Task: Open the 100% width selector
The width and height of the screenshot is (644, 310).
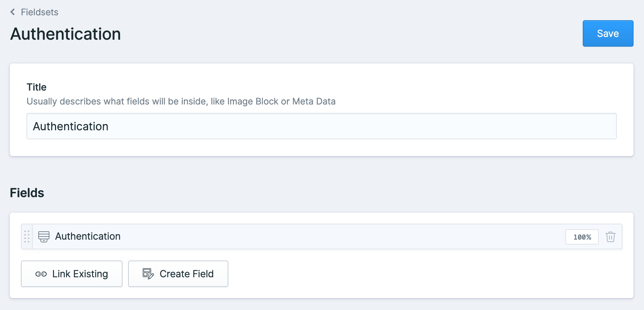Action: pos(582,237)
